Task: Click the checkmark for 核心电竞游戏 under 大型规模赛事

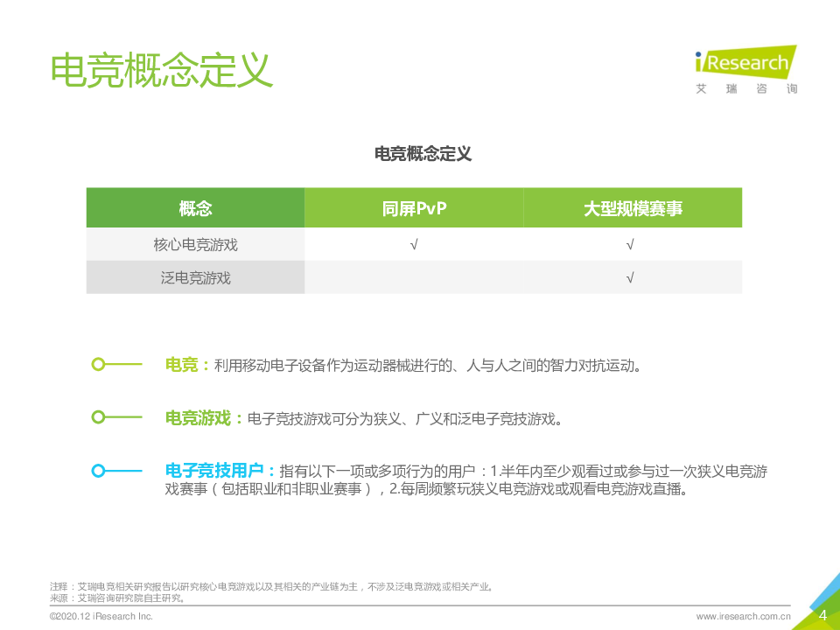Action: tap(631, 245)
